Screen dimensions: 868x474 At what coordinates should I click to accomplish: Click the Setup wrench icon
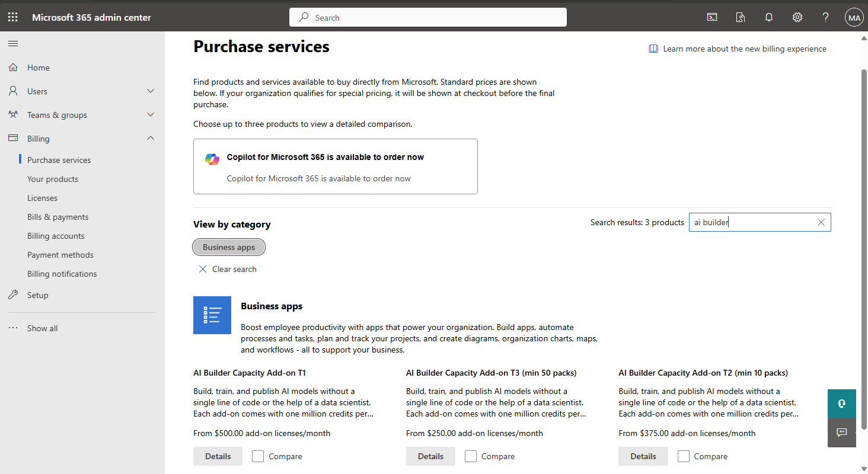pos(13,295)
